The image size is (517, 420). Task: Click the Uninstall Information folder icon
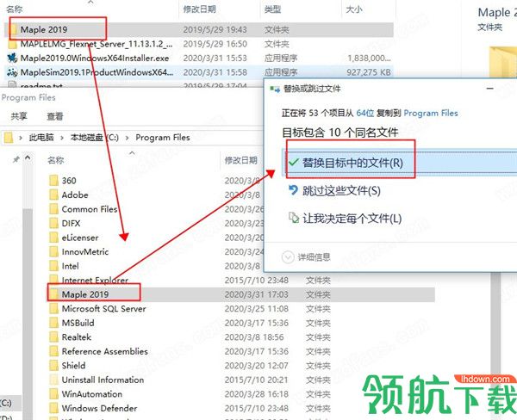(x=53, y=380)
